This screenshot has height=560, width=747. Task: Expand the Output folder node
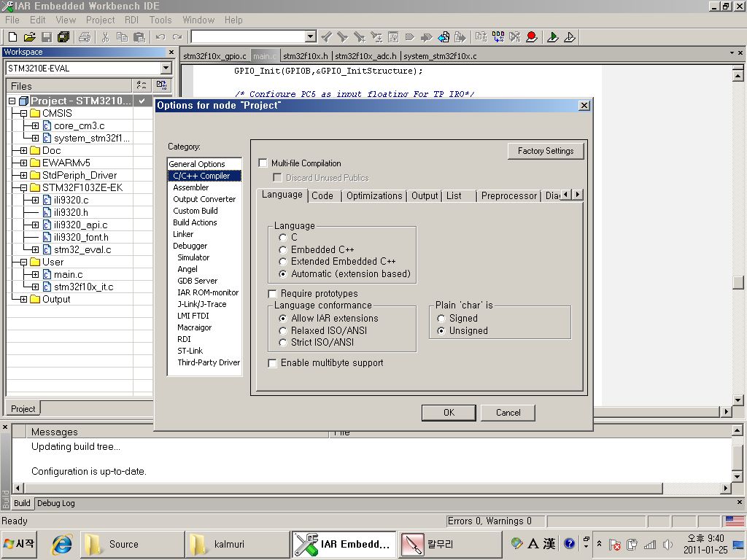tap(23, 299)
